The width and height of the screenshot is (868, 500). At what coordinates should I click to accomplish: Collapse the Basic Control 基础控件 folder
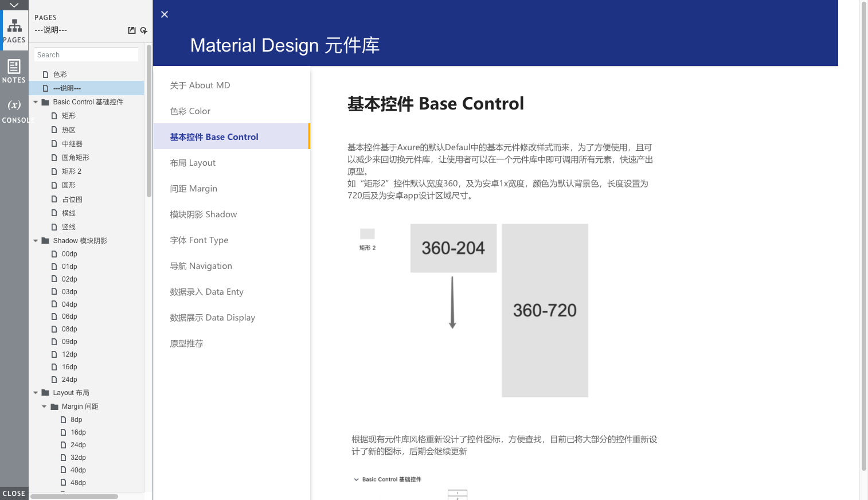[x=36, y=102]
